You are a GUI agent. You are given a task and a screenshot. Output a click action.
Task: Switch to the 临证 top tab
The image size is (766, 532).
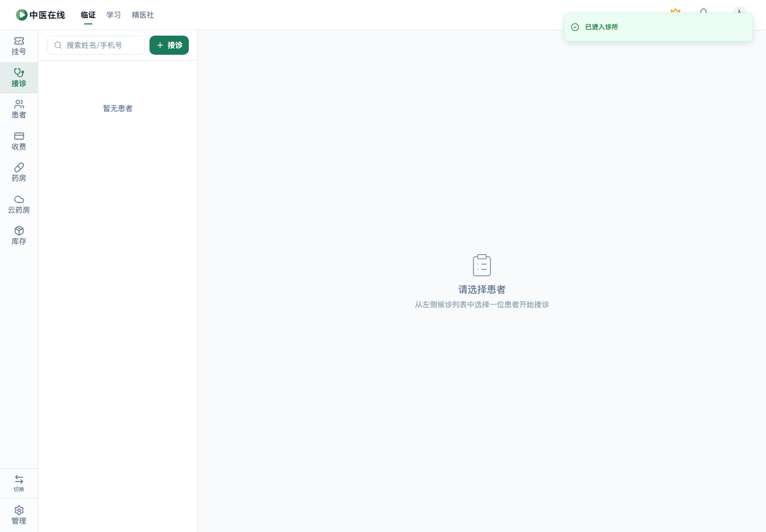88,15
